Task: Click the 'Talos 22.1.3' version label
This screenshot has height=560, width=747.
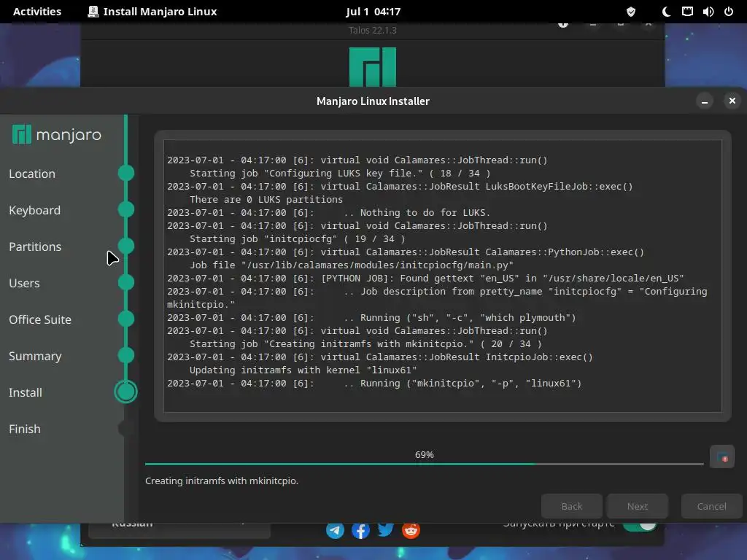Action: click(x=373, y=30)
